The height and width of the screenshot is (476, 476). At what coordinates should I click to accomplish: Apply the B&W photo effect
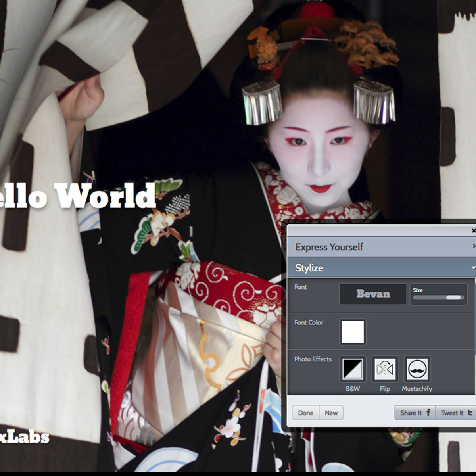coord(352,369)
